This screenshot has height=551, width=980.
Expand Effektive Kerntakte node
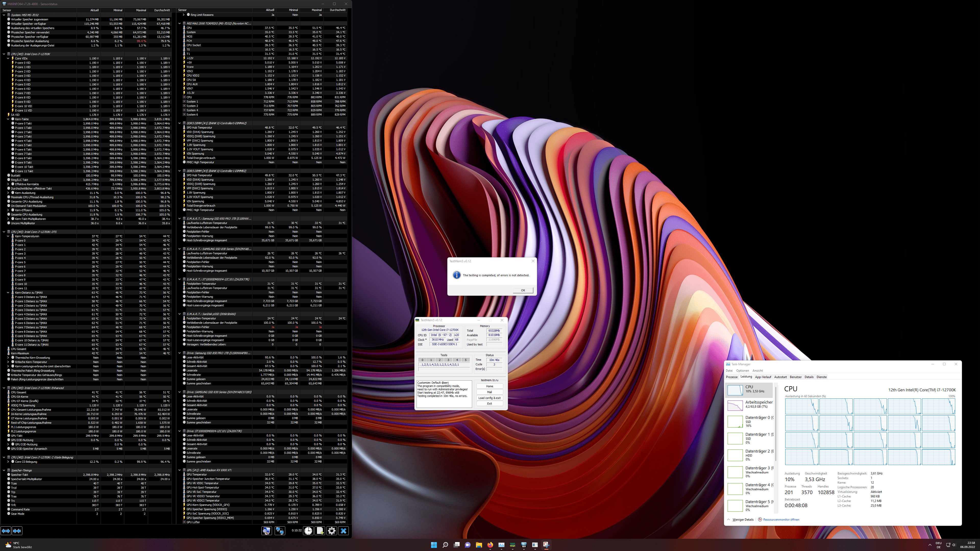tap(8, 184)
